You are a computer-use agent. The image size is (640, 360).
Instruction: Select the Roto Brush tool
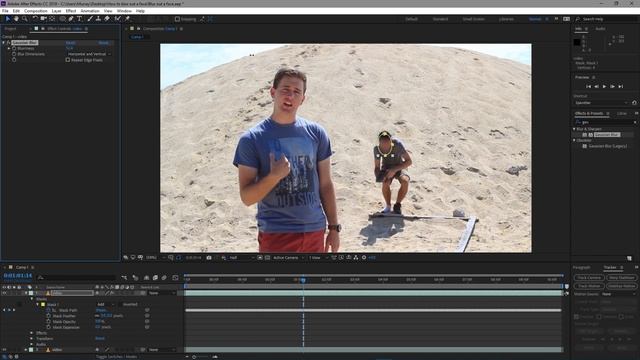[x=118, y=19]
